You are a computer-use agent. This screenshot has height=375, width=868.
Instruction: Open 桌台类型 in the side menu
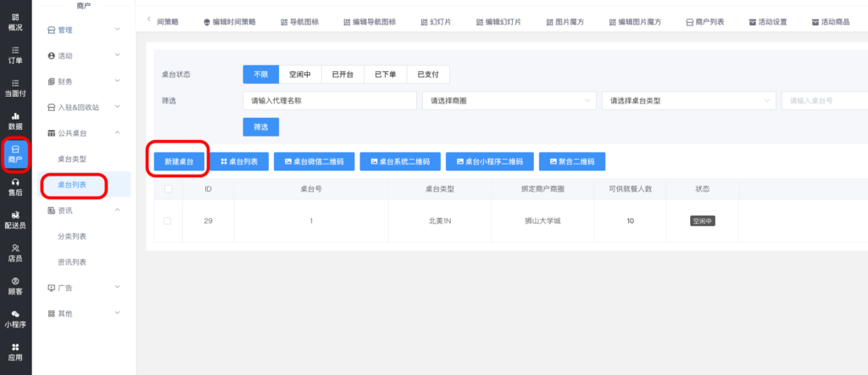pyautogui.click(x=72, y=159)
